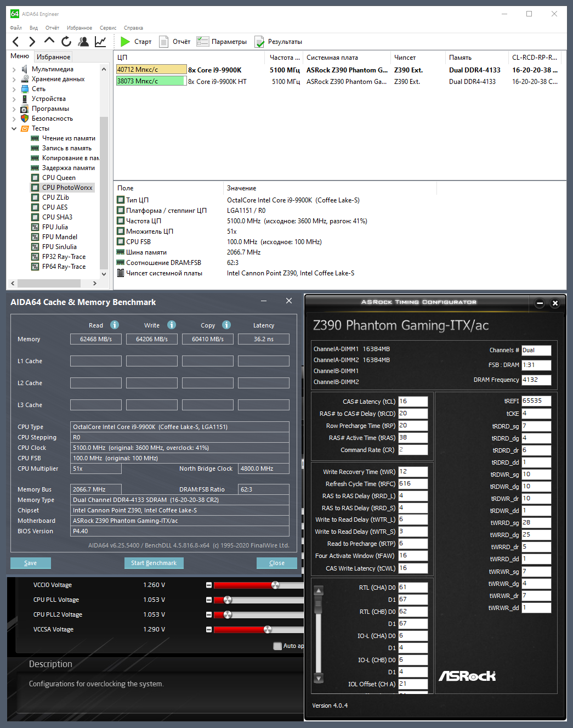Select the FP64 Ray-Trace test
This screenshot has width=573, height=728.
(64, 267)
